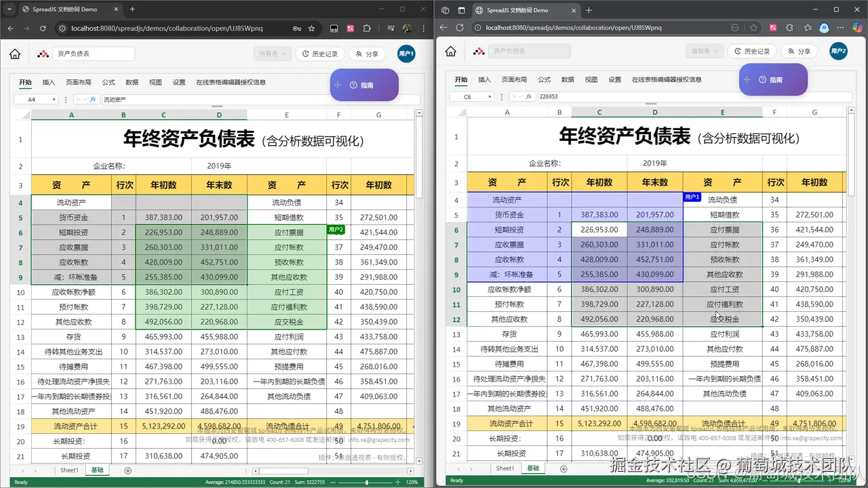Open the 所有者 permission dropdown

[x=272, y=53]
